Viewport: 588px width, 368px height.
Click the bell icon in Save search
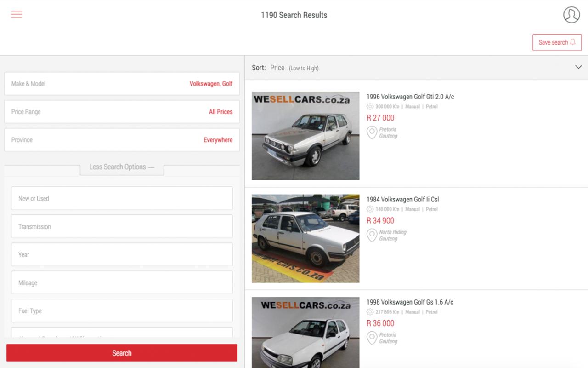pyautogui.click(x=572, y=42)
